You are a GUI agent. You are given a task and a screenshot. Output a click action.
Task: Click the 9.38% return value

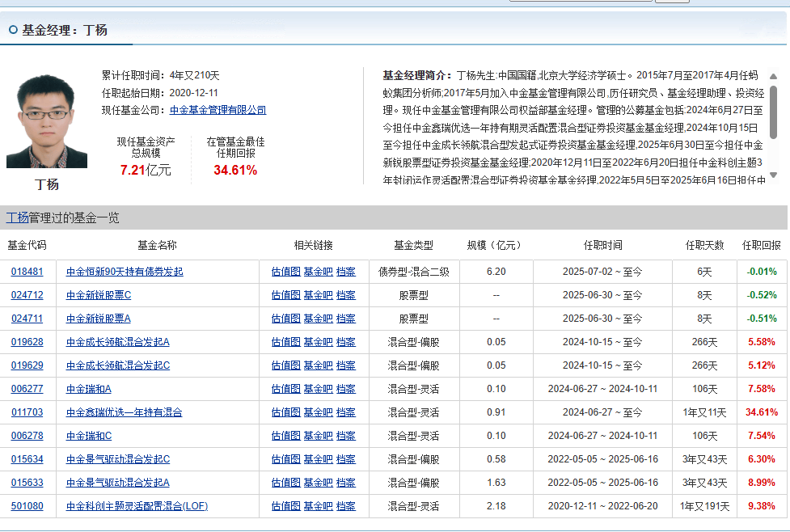pyautogui.click(x=761, y=506)
